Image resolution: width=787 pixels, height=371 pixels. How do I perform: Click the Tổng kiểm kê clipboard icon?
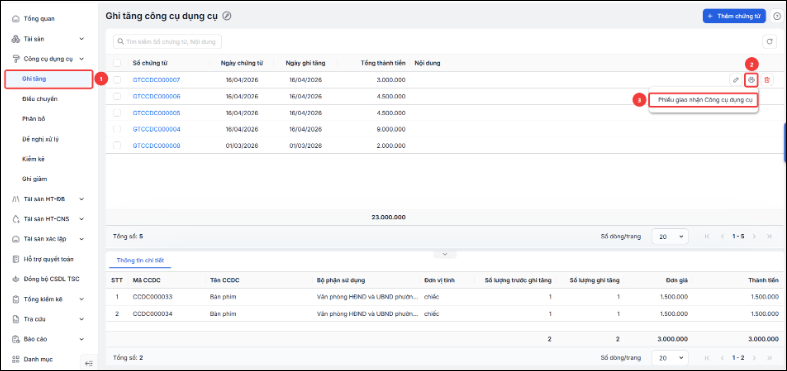tap(15, 299)
